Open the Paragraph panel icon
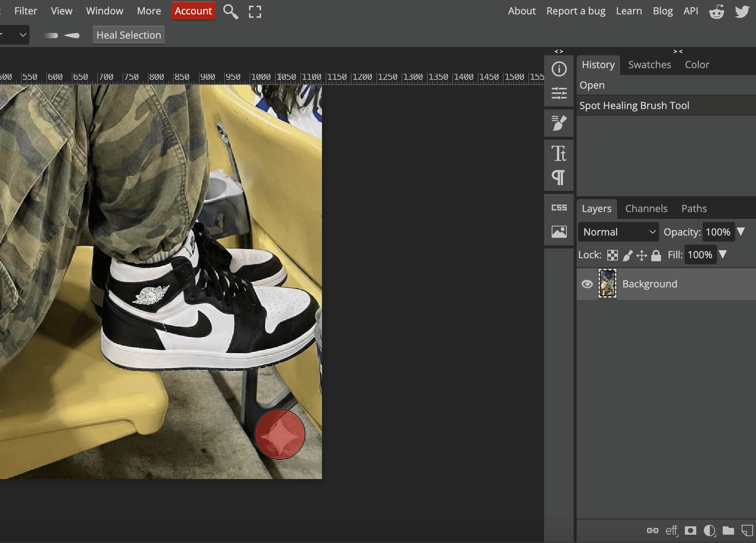Image resolution: width=756 pixels, height=543 pixels. pos(559,178)
